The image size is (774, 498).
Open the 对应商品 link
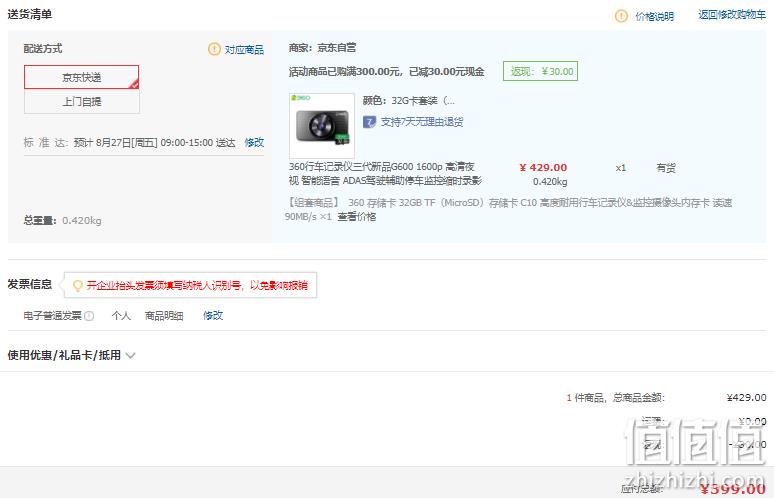[x=244, y=49]
